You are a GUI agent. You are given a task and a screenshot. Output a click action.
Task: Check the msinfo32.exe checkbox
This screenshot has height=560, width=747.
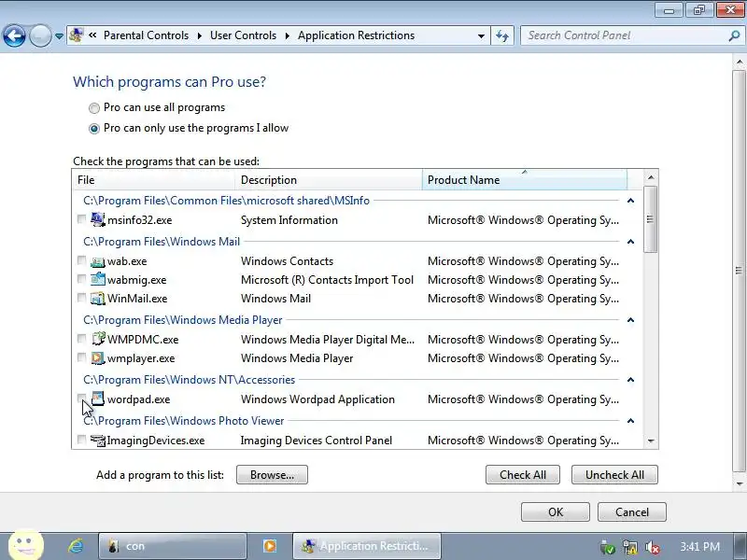[81, 219]
